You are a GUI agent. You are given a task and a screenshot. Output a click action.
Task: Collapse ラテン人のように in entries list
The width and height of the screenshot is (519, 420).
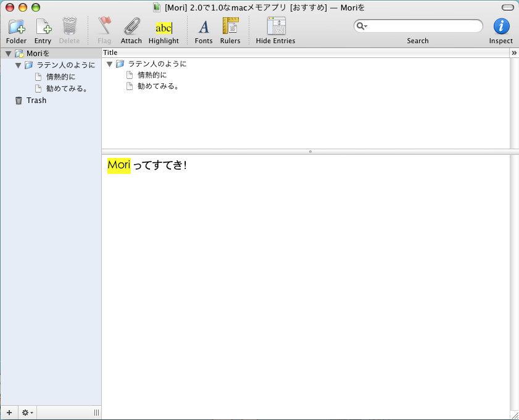pos(110,64)
